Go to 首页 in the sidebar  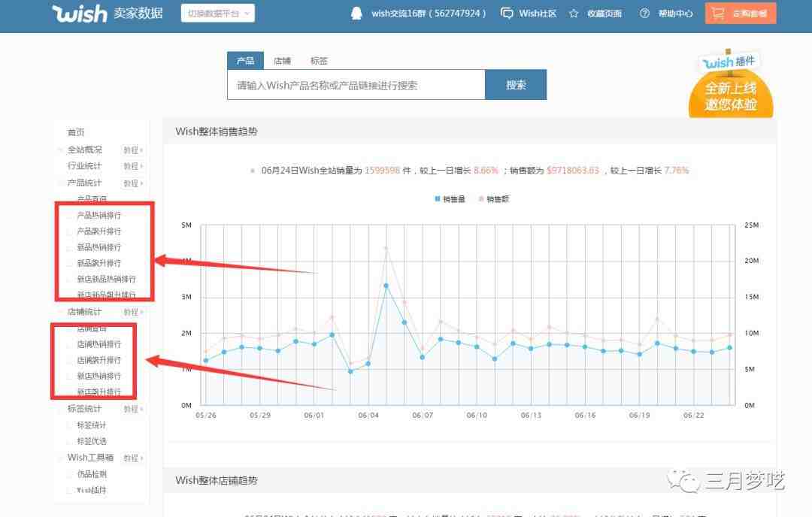[76, 132]
